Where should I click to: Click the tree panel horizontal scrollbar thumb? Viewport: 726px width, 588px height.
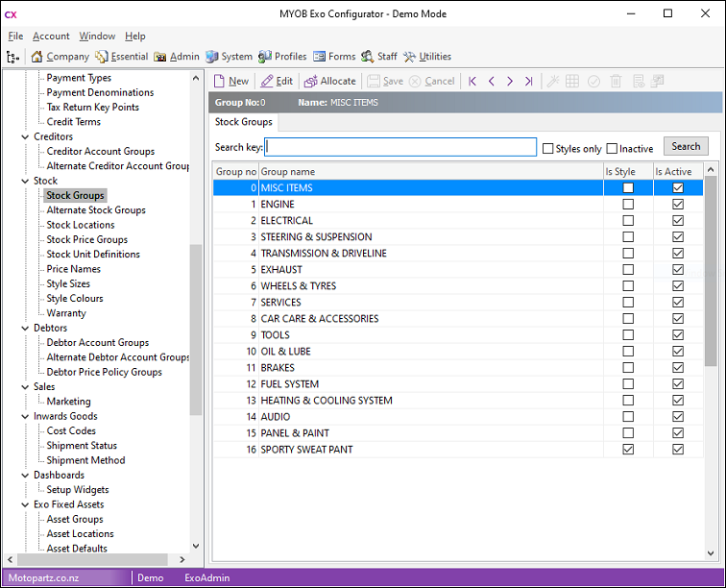pos(91,559)
